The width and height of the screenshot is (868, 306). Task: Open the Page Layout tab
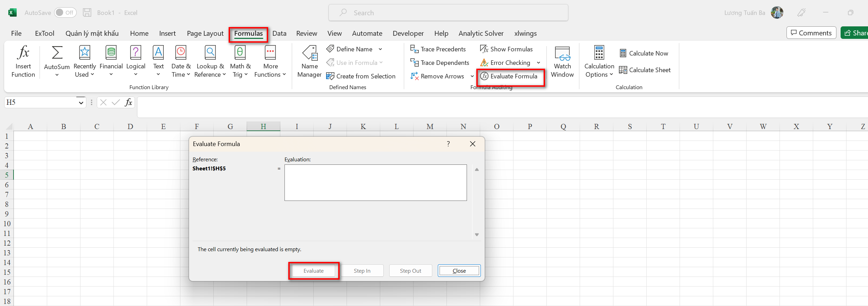pos(205,33)
